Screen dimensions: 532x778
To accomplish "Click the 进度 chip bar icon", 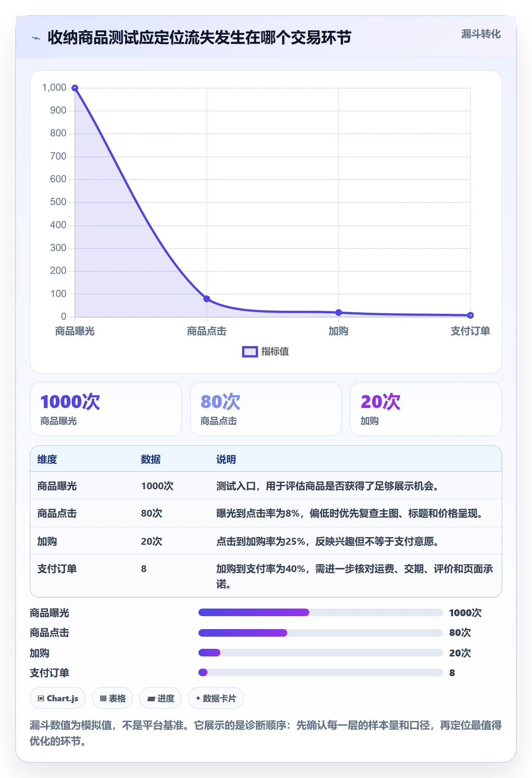I will (x=151, y=699).
